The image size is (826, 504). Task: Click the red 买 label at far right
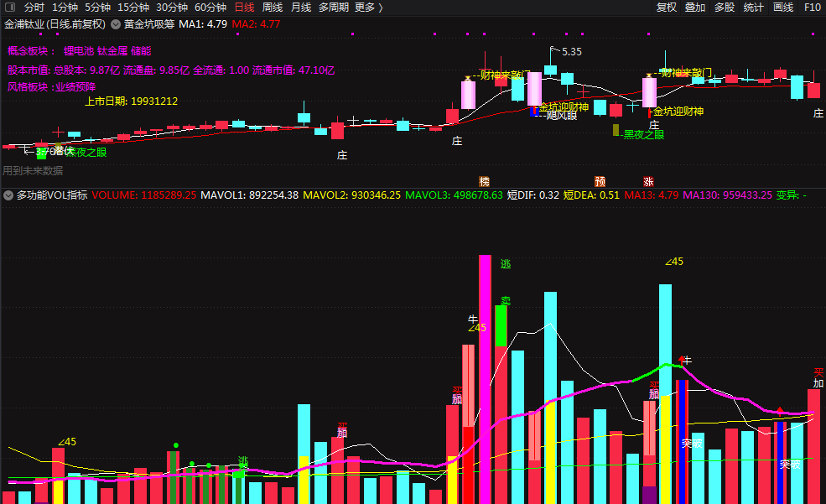818,373
